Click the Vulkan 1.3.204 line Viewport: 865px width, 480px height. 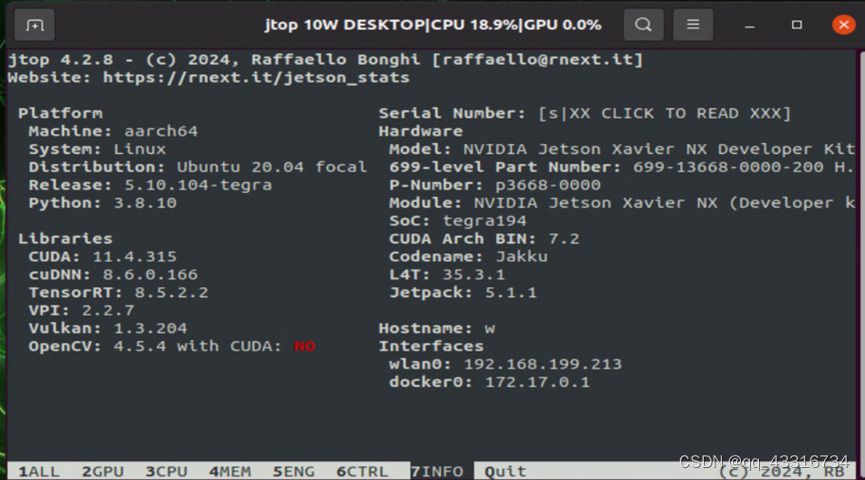click(x=108, y=328)
